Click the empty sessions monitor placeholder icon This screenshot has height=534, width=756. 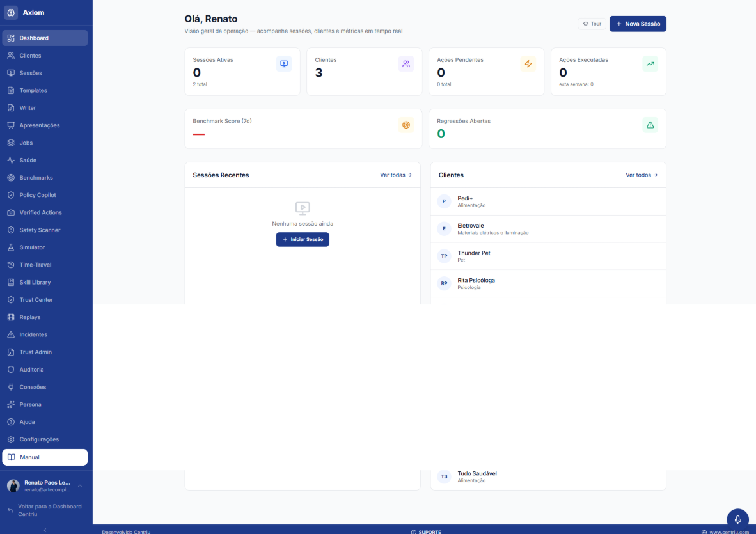pos(303,208)
